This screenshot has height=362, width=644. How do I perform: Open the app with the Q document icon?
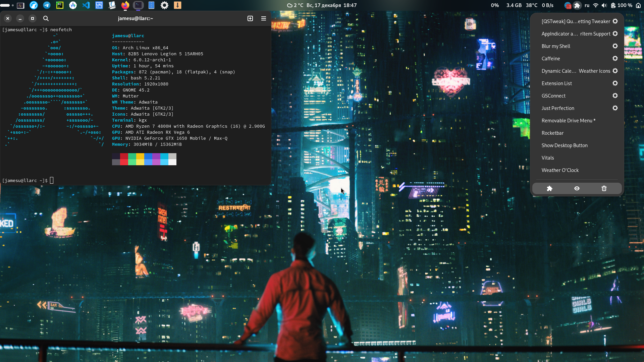click(112, 5)
